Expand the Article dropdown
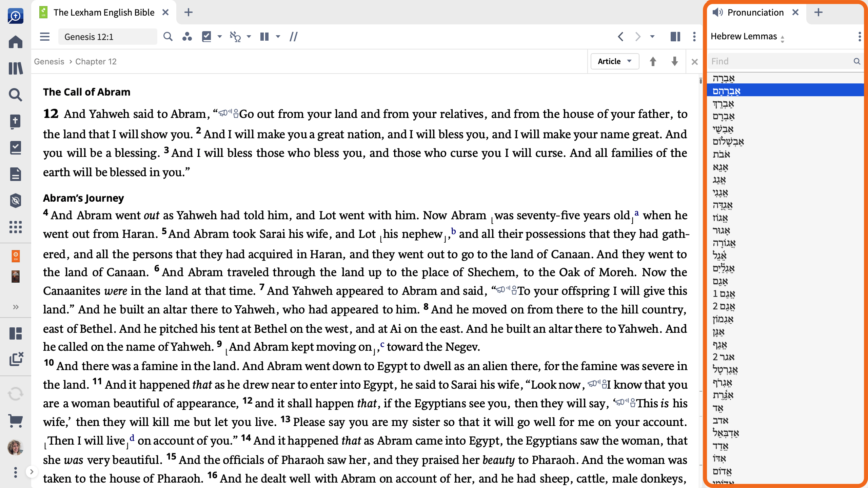This screenshot has width=868, height=488. point(615,61)
